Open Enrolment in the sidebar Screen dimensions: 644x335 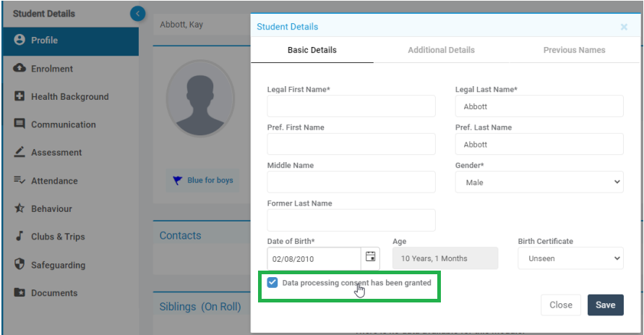[71, 69]
